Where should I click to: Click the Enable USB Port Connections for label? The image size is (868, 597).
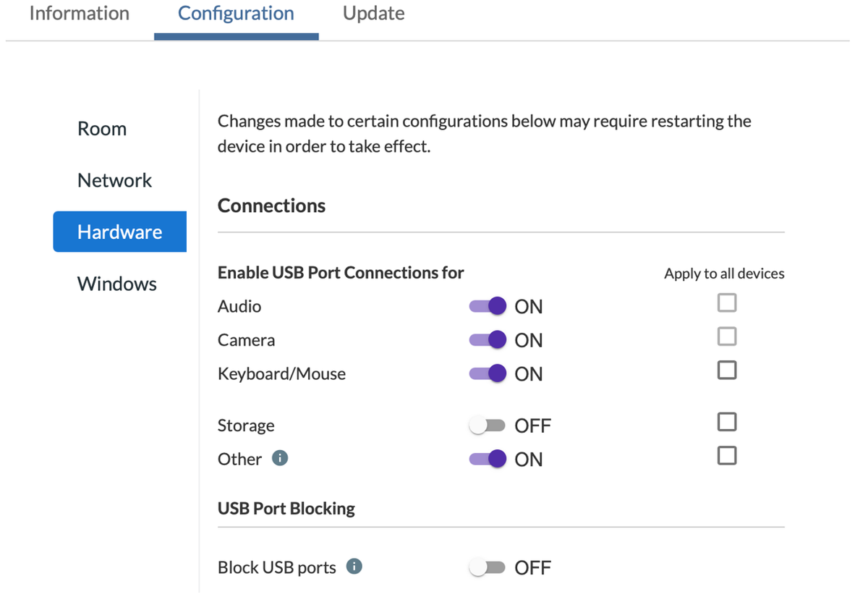(x=341, y=273)
